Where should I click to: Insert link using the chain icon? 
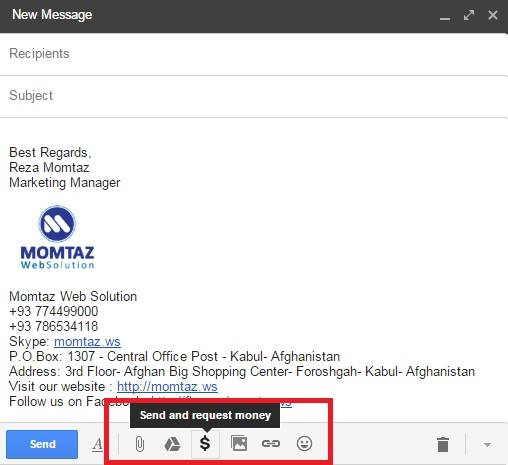[271, 443]
